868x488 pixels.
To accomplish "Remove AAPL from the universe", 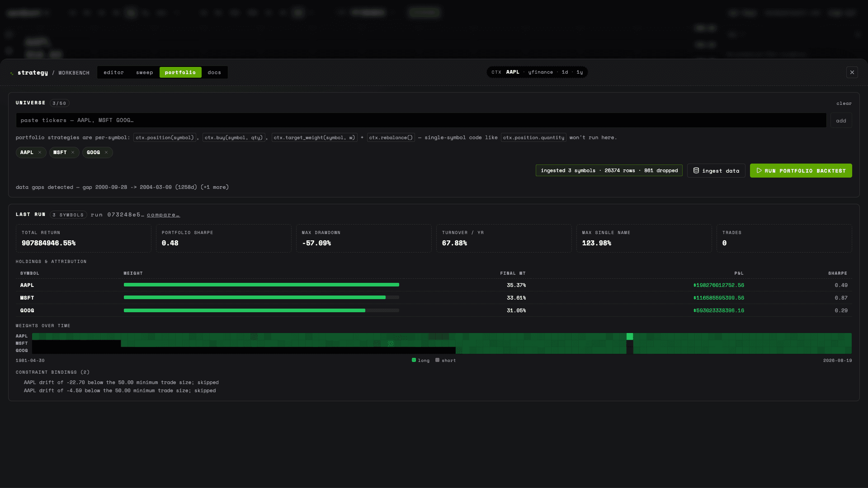I will coord(40,152).
